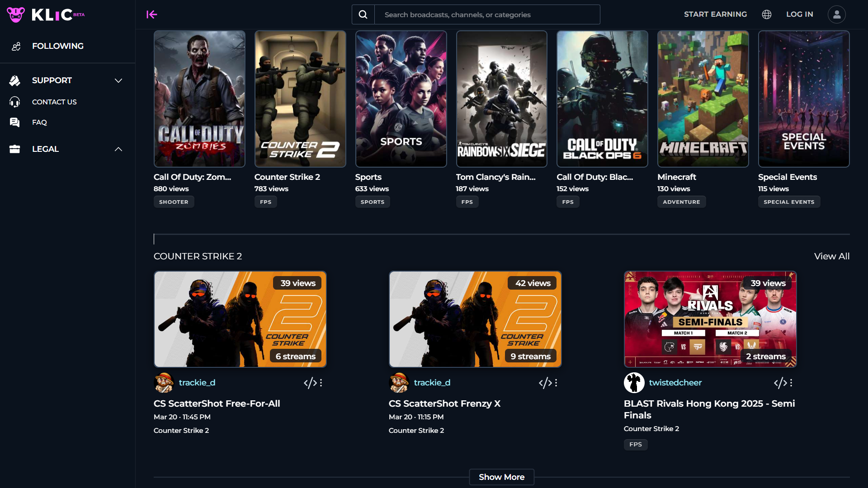Open the Special Events category cover
Screen dimensions: 868x488
coord(804,99)
